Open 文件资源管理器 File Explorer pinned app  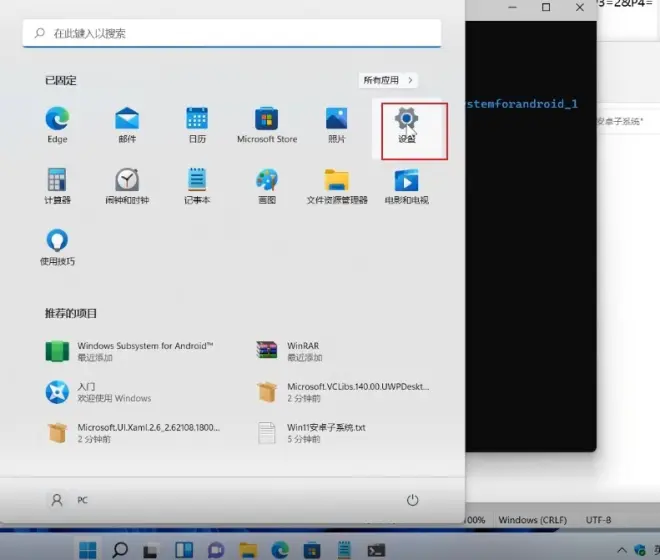[337, 186]
